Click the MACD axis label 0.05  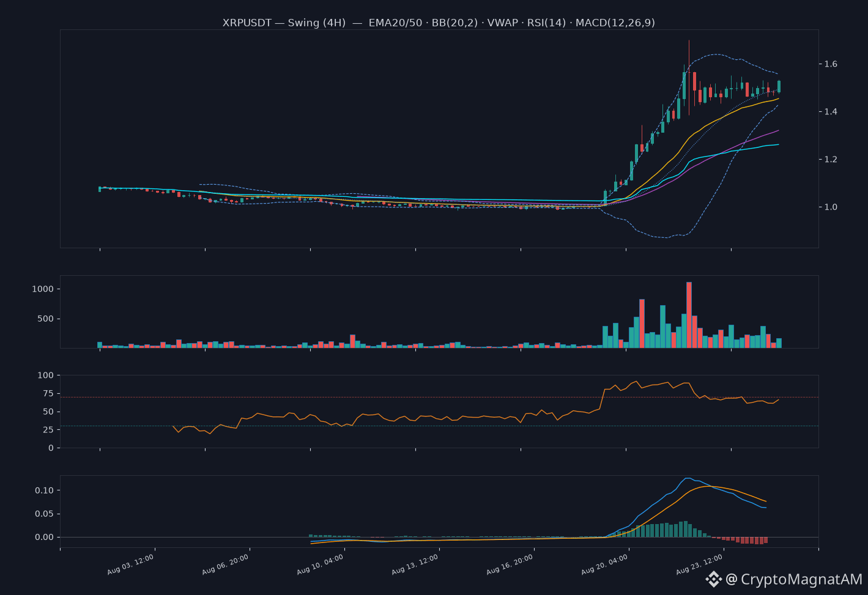(45, 514)
